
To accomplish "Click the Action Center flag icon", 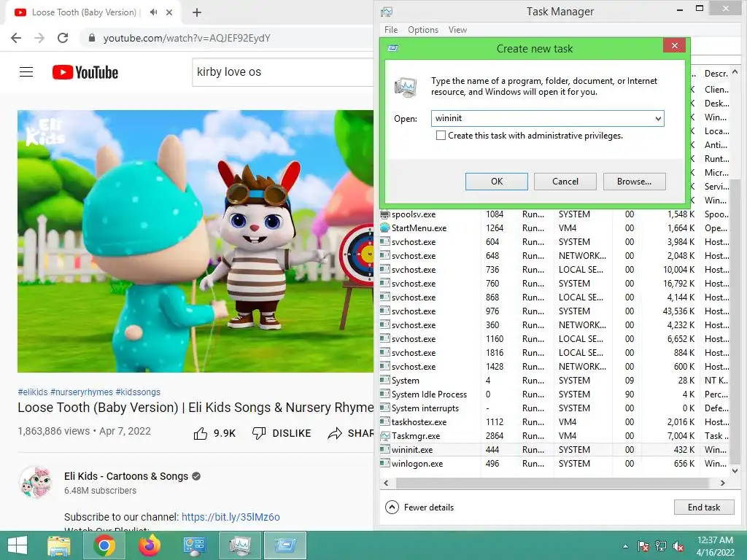I will coord(643,546).
